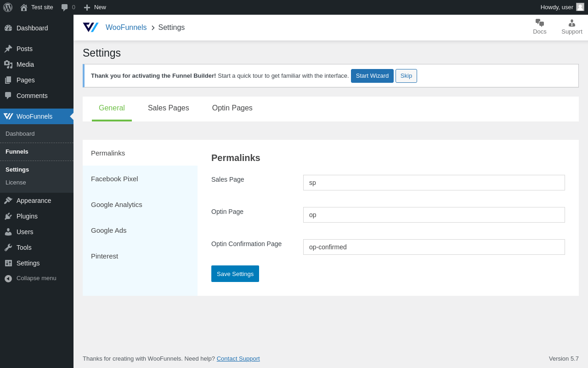
Task: Click the Pages icon in sidebar
Action: (x=8, y=80)
